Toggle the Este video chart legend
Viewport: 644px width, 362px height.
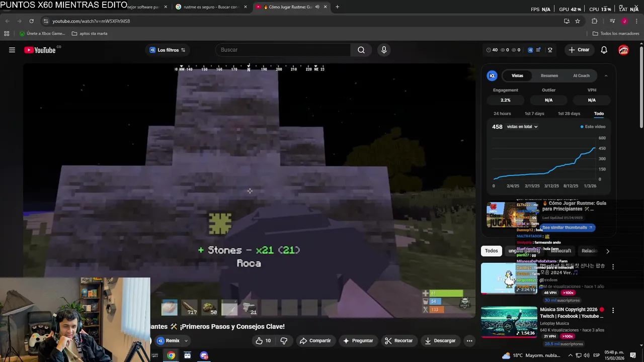[x=593, y=127]
